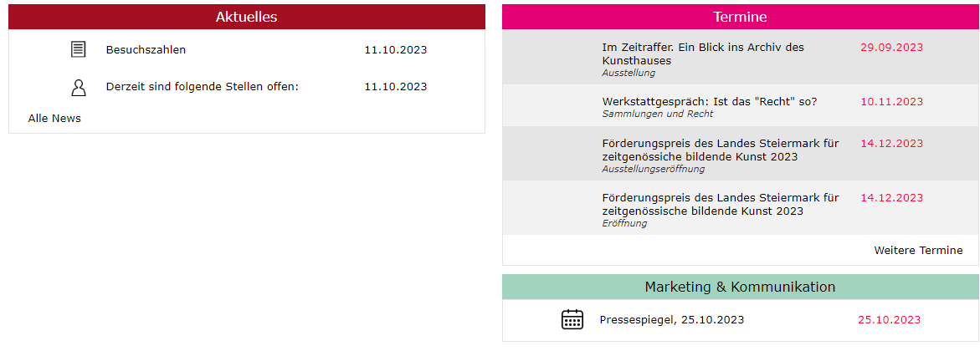Click the person icon for open positions
The image size is (980, 351).
tap(78, 88)
